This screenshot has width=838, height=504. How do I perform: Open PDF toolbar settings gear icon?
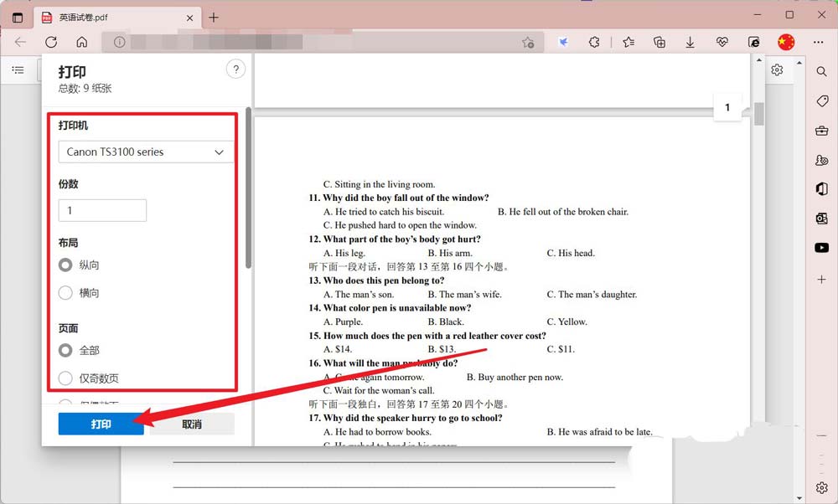tap(777, 70)
